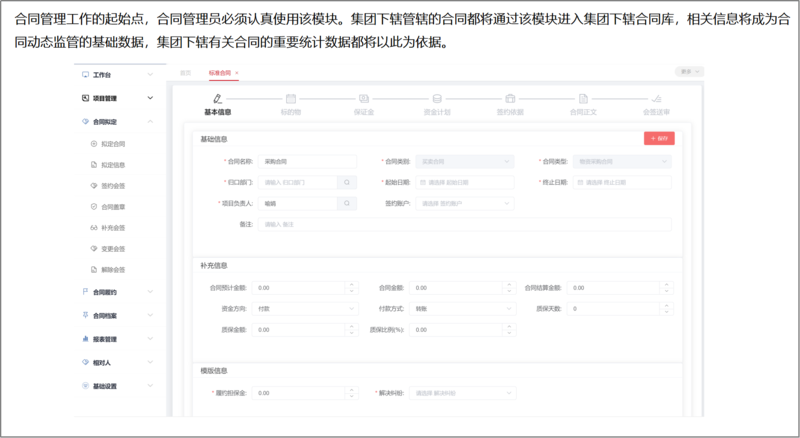The height and width of the screenshot is (438, 800).
Task: Select the 保证金 step icon
Action: tap(364, 99)
